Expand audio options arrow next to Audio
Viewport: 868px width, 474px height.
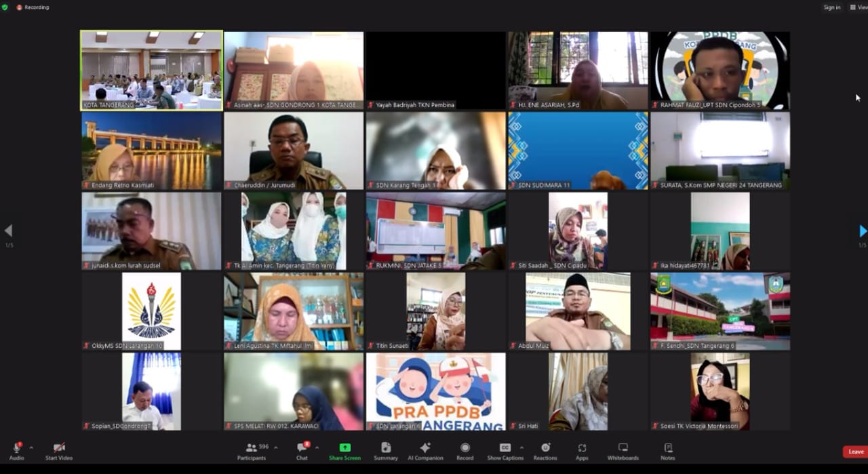point(31,448)
